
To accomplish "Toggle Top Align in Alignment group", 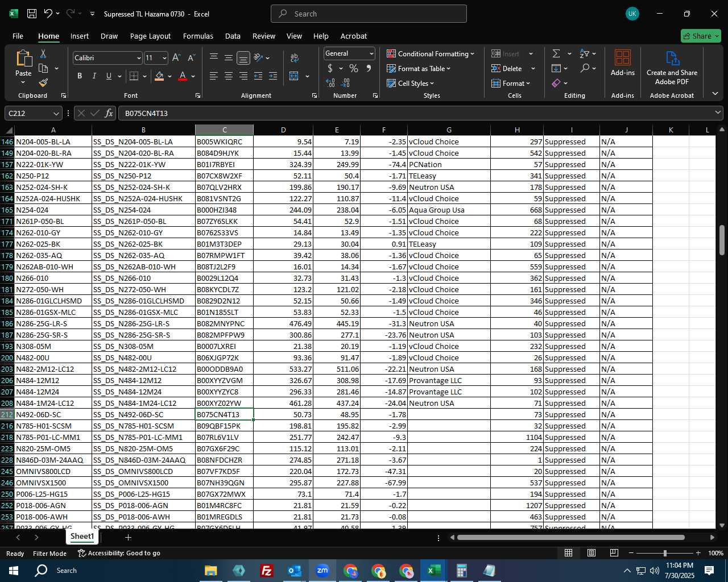I will coord(213,58).
